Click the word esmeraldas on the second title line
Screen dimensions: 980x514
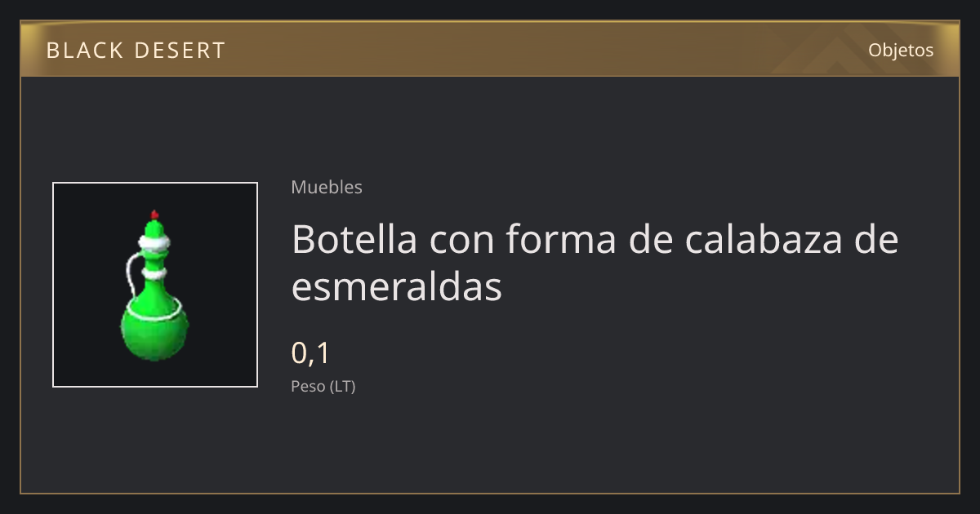pos(397,286)
